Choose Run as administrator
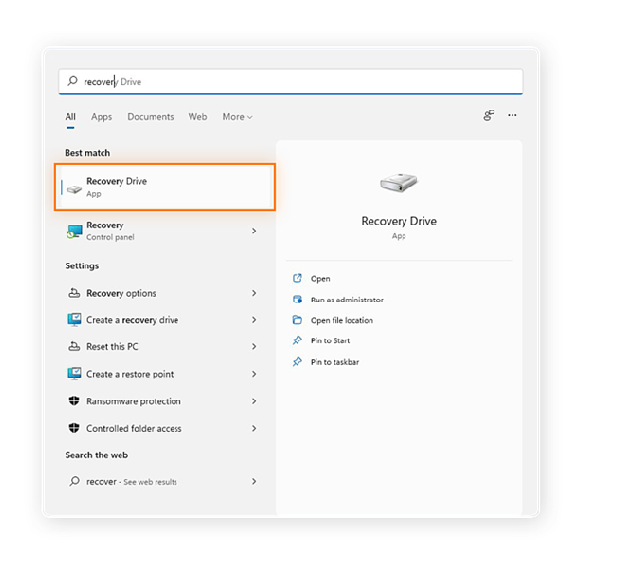This screenshot has width=628, height=567. click(x=347, y=300)
